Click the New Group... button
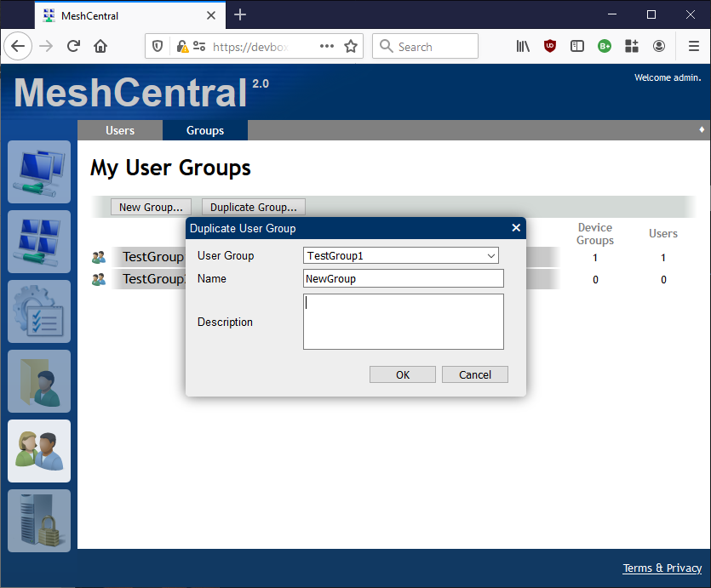 click(150, 207)
